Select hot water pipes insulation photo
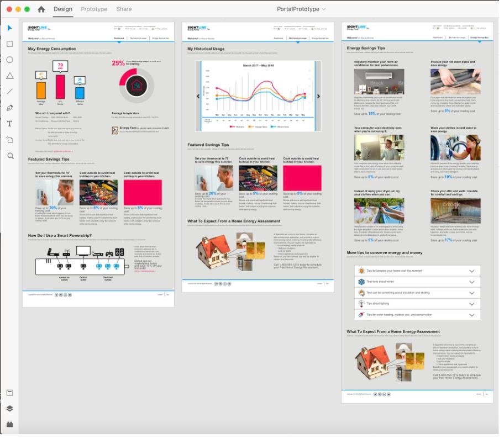 [460, 82]
